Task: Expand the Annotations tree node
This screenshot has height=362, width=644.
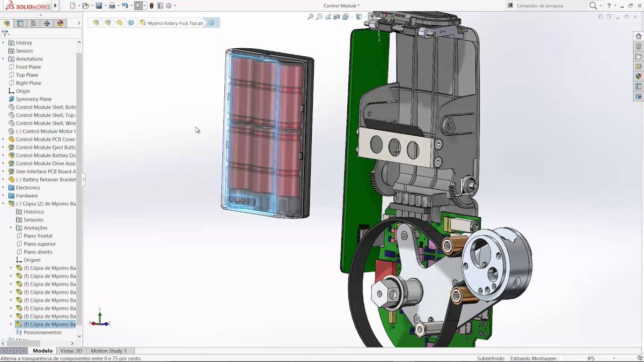Action: (x=4, y=59)
